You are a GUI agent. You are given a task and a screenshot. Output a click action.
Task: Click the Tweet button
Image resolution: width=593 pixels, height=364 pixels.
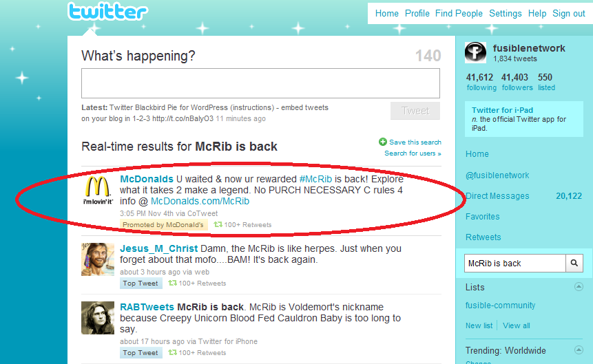pyautogui.click(x=415, y=111)
